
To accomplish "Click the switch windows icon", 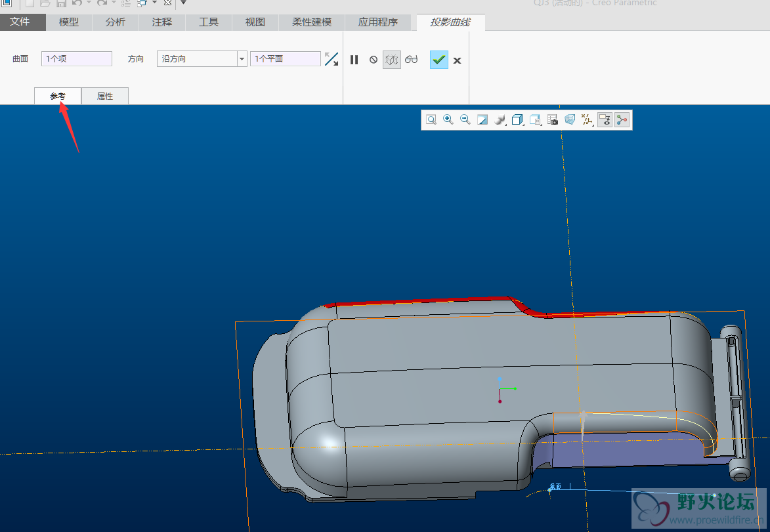I will 142,3.
